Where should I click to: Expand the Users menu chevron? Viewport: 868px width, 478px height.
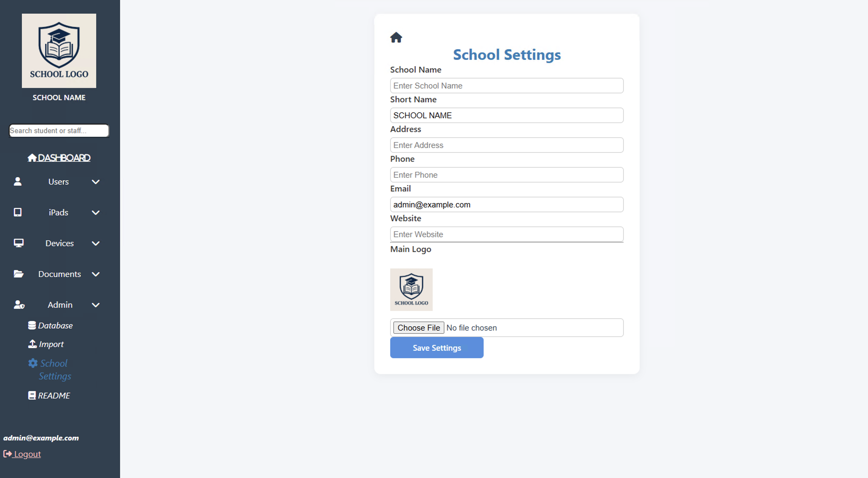point(96,182)
